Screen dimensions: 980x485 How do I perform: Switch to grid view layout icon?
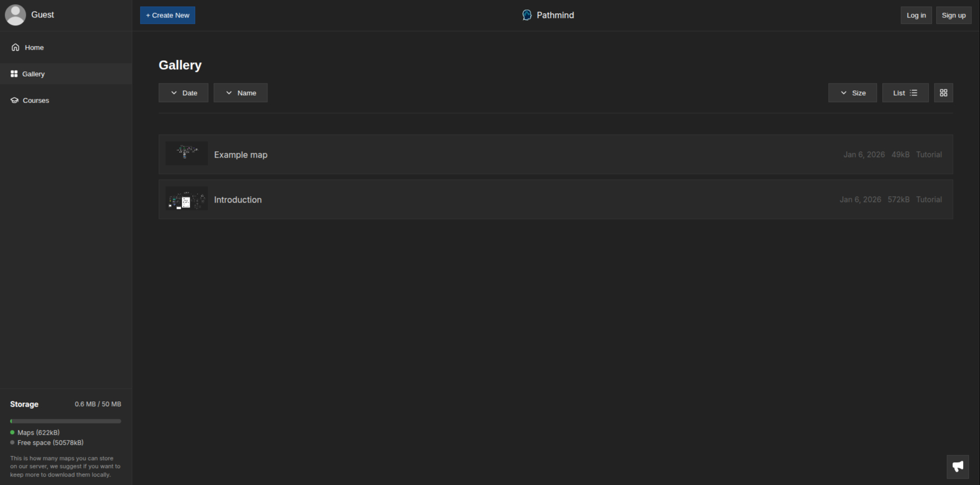[944, 93]
